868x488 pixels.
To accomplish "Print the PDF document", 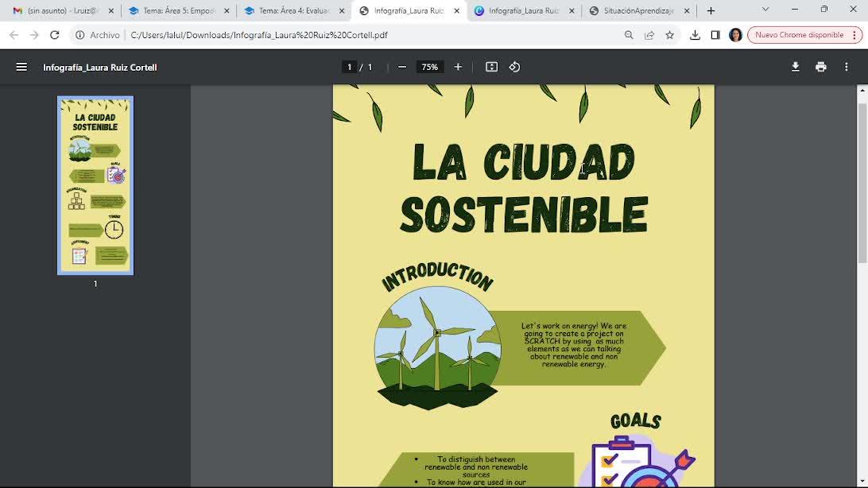I will pyautogui.click(x=820, y=67).
